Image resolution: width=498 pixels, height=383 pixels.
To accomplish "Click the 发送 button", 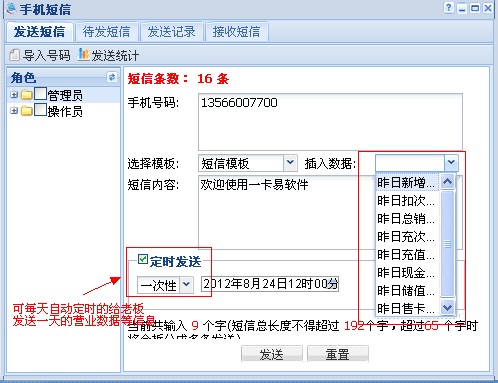I will (272, 354).
